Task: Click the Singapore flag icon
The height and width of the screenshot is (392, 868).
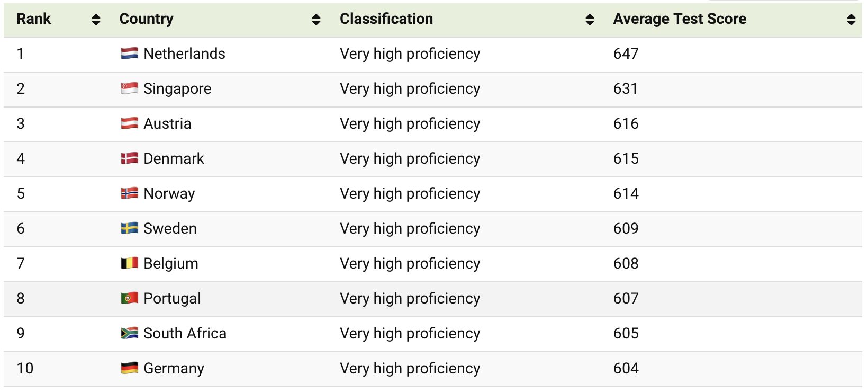Action: click(x=129, y=88)
